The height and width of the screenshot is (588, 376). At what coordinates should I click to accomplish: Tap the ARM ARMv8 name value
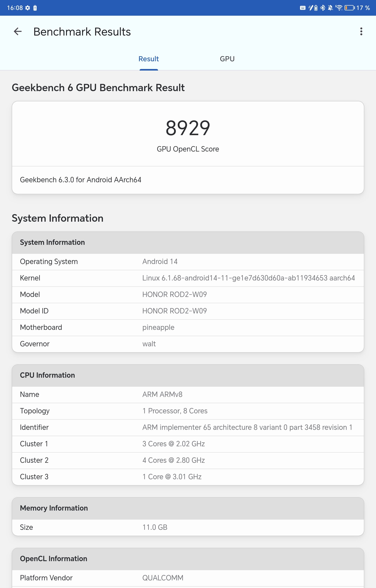coord(162,395)
